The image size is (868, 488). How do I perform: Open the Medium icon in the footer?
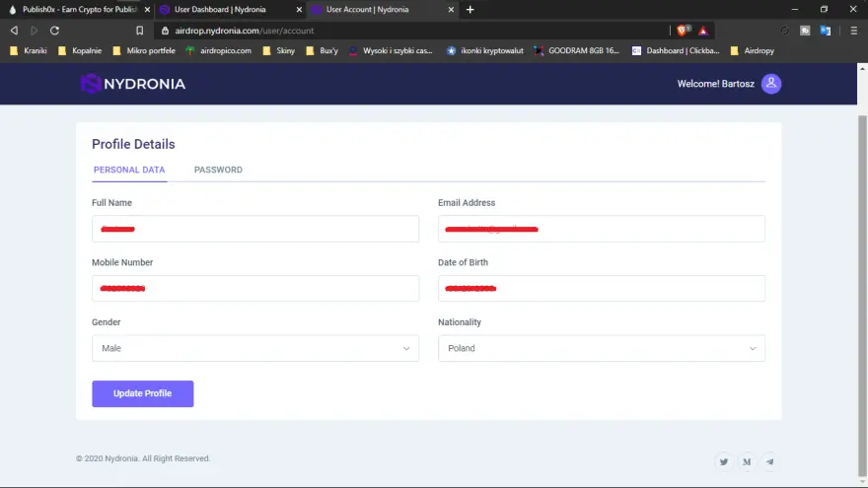747,461
